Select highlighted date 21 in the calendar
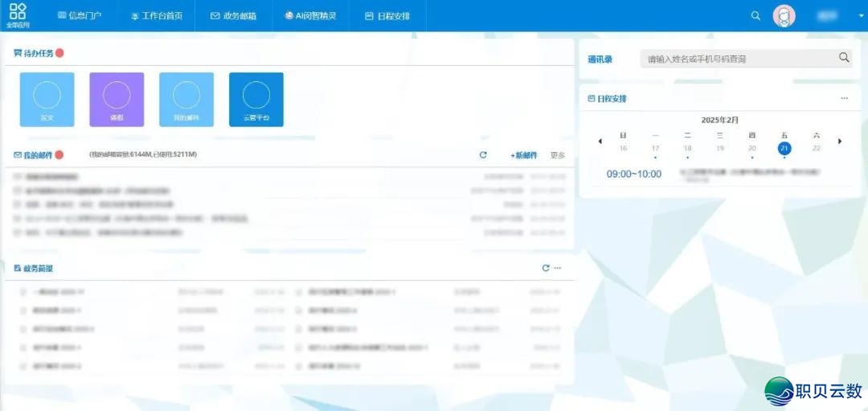868x411 pixels. pyautogui.click(x=784, y=149)
